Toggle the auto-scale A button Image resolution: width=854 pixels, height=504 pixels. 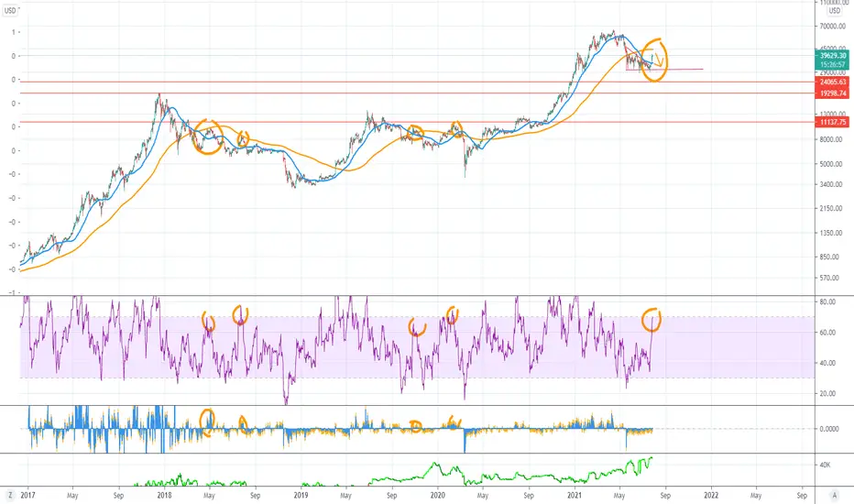(x=834, y=495)
